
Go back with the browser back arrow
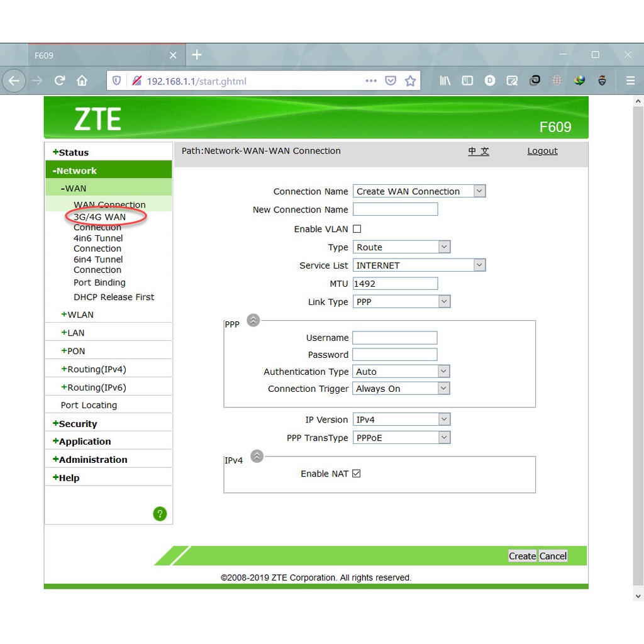[x=14, y=80]
